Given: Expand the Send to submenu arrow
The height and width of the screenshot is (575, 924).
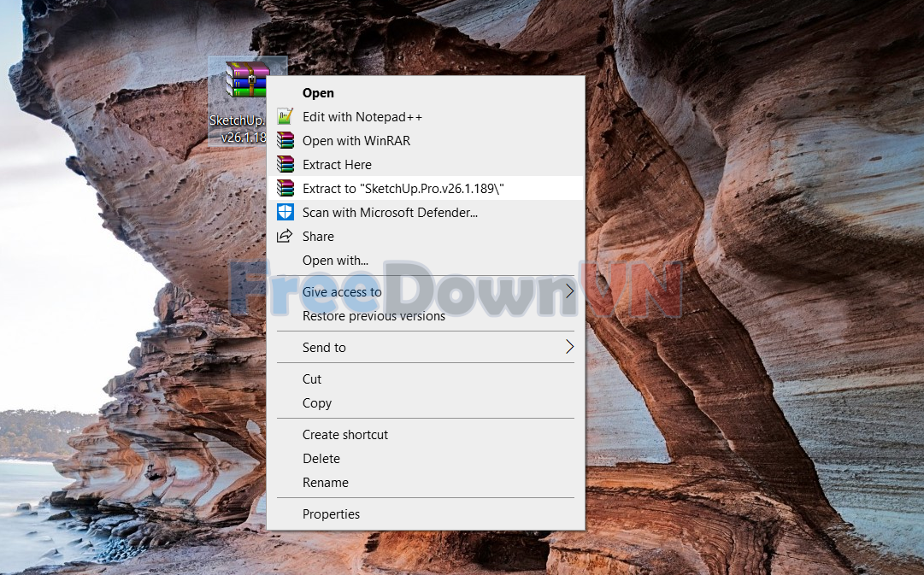Looking at the screenshot, I should (569, 348).
